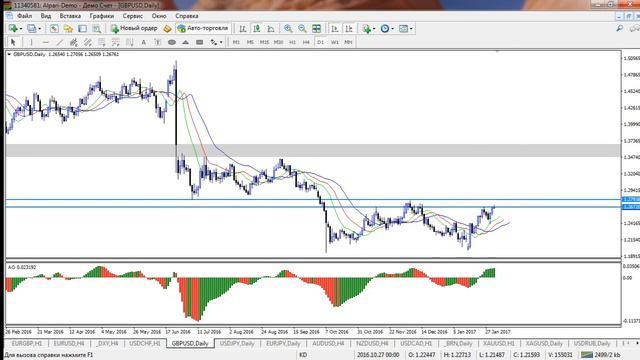Select the rectangle shape tool
This screenshot has height=360, width=640.
click(x=200, y=42)
